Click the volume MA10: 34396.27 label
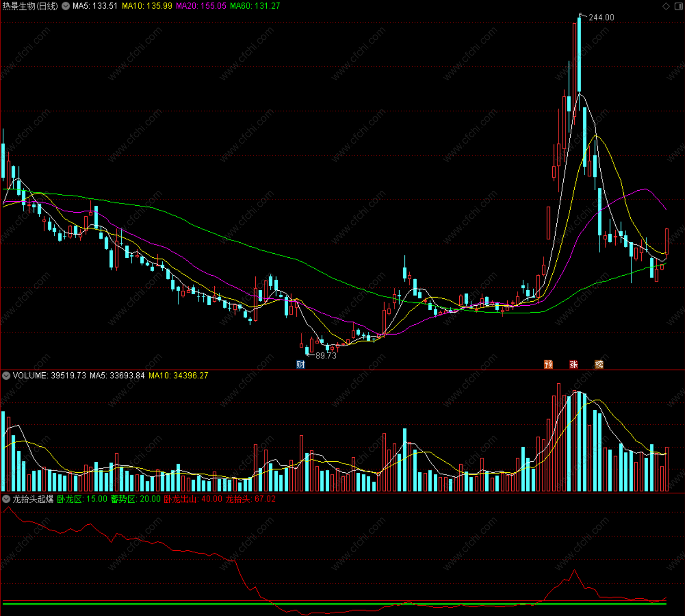685x616 pixels. tap(178, 376)
